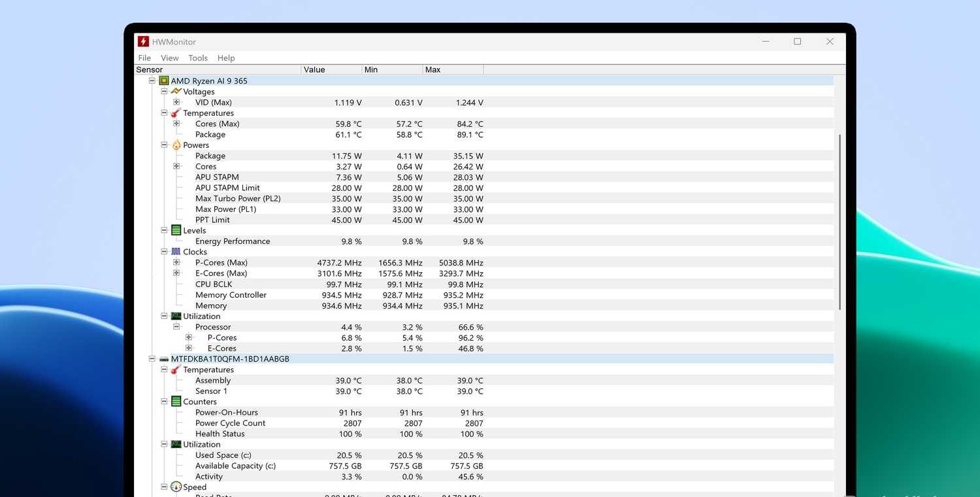Click the AMD Ryzen AI 9 365 processor icon
The image size is (980, 497).
(x=165, y=80)
